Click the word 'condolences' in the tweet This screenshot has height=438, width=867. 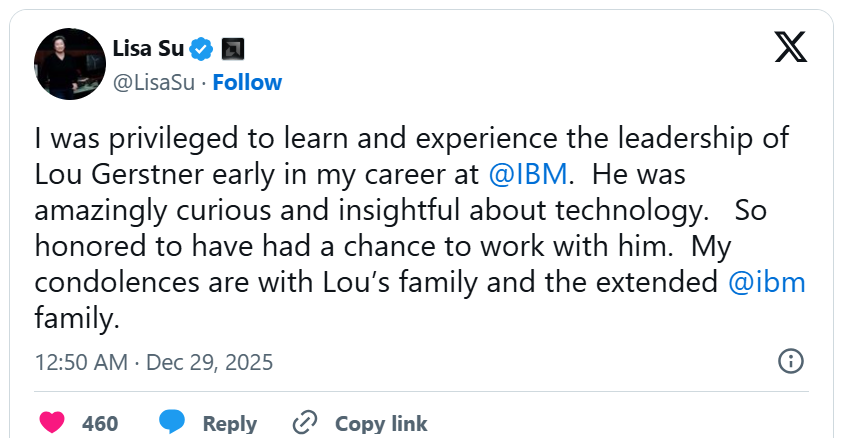pyautogui.click(x=120, y=282)
